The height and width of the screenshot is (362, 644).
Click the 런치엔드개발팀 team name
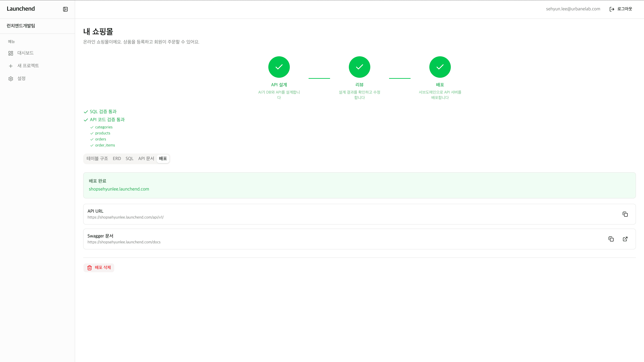[21, 26]
